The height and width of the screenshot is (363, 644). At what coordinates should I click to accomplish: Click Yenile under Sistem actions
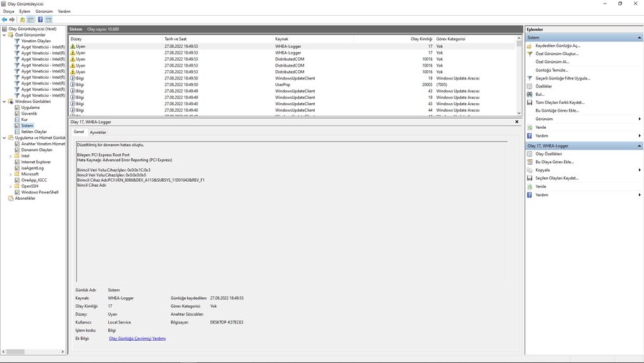click(x=540, y=127)
